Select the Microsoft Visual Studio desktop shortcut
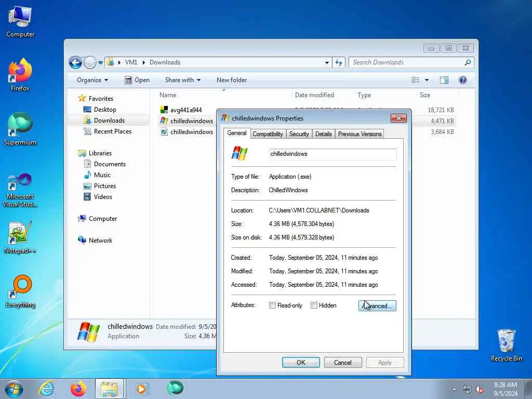532x399 pixels. (20, 190)
